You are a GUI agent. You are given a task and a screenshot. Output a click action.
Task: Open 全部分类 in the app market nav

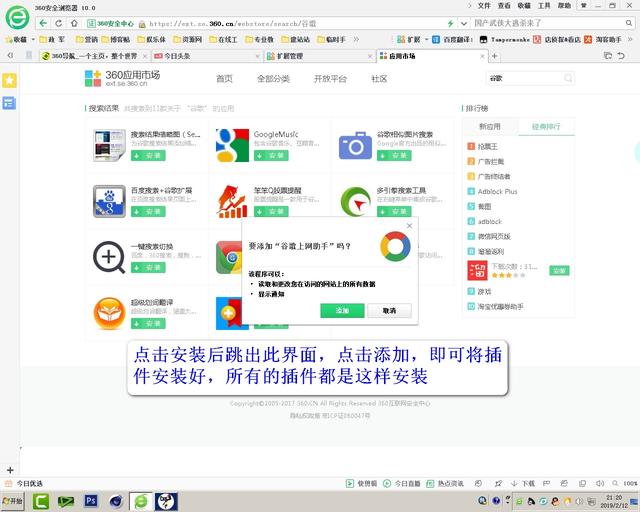(x=273, y=79)
